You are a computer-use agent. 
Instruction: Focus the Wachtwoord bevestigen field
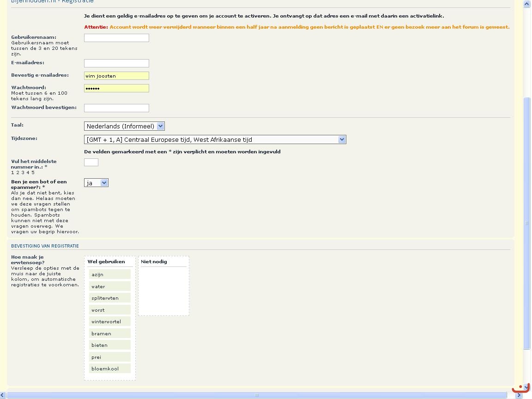coord(116,108)
